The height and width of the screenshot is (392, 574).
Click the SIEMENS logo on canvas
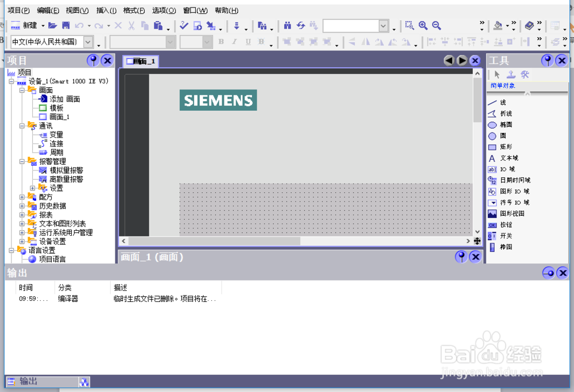point(218,100)
